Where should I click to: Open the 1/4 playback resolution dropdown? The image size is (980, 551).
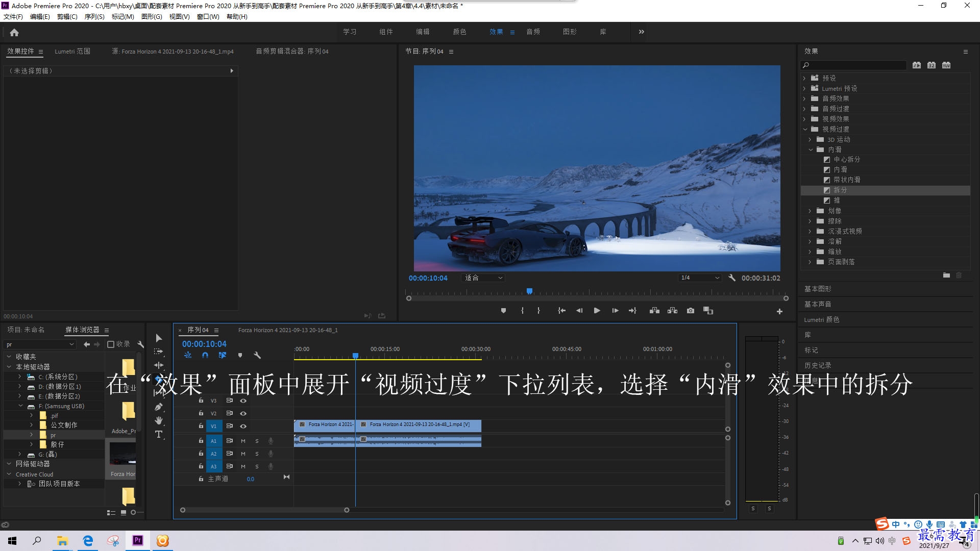pos(700,278)
